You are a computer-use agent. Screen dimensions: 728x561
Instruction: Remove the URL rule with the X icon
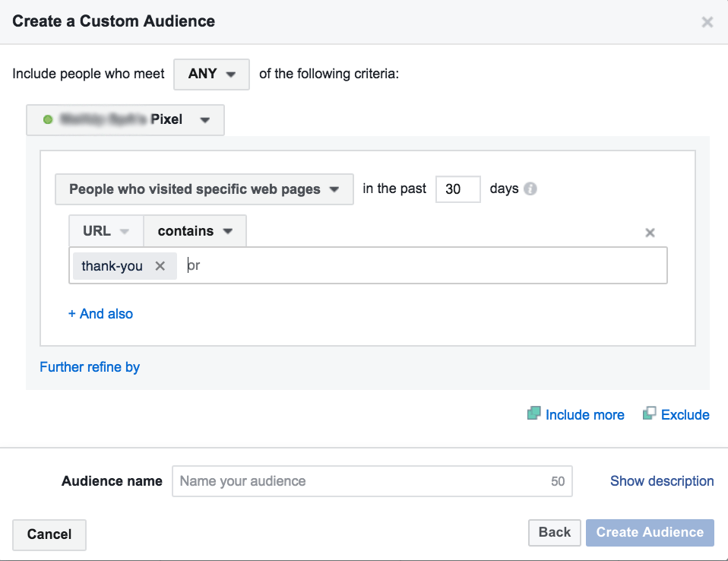(x=650, y=233)
